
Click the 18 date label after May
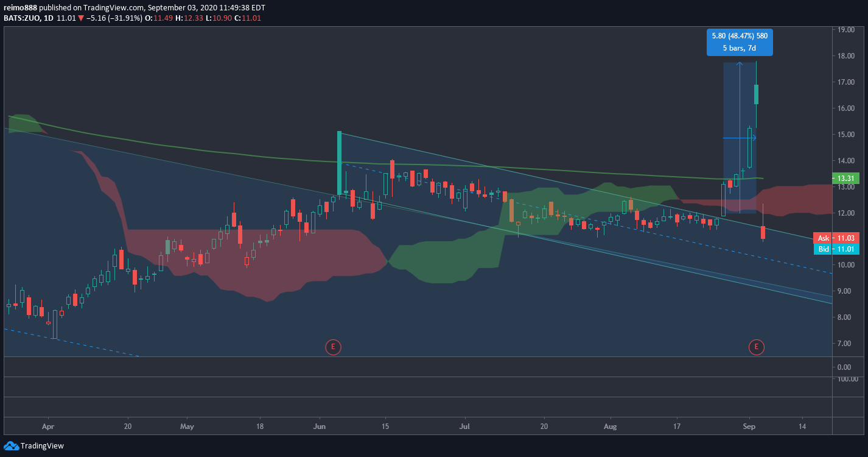260,427
